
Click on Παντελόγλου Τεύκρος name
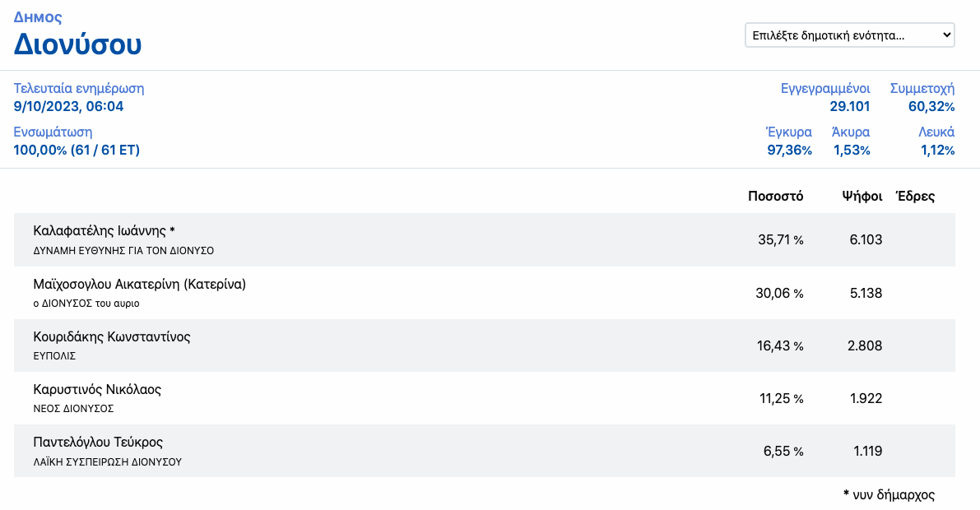98,442
